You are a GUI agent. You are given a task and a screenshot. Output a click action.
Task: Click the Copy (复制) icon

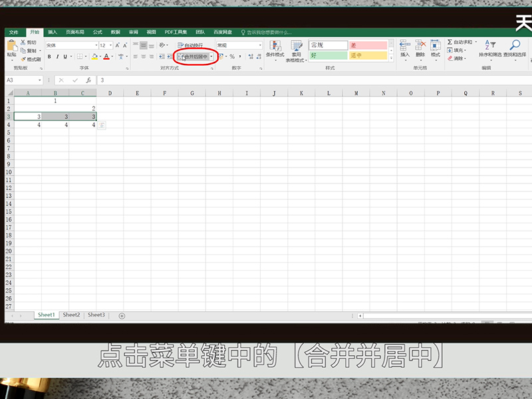[23, 51]
